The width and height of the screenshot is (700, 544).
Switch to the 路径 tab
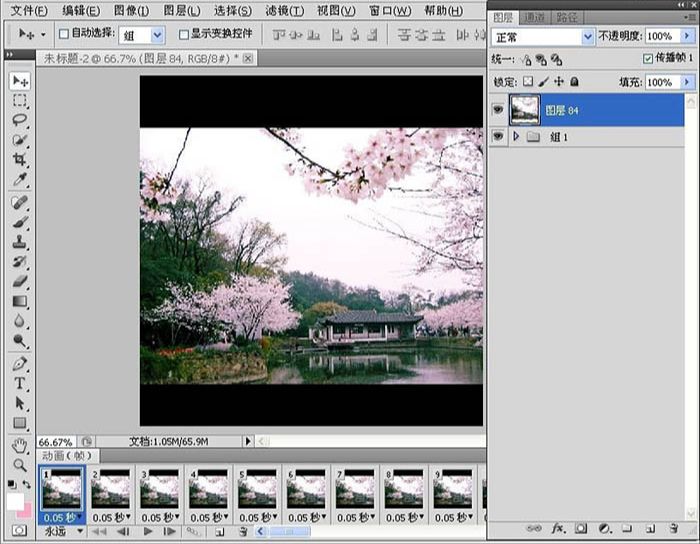click(567, 18)
